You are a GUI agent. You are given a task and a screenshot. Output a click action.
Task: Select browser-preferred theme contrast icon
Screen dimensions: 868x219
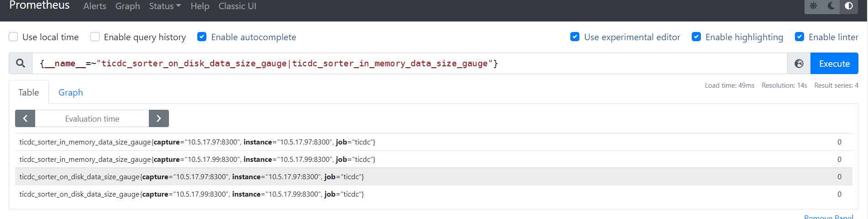point(849,6)
